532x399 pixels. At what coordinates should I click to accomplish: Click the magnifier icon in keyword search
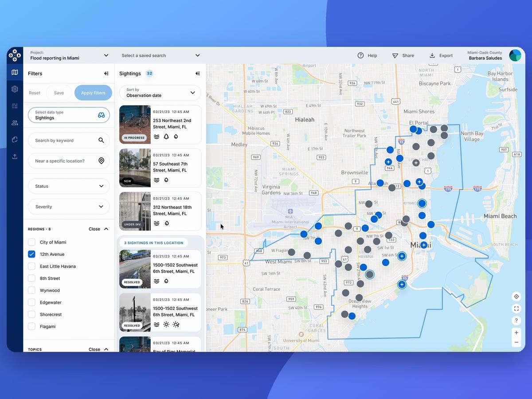point(101,140)
